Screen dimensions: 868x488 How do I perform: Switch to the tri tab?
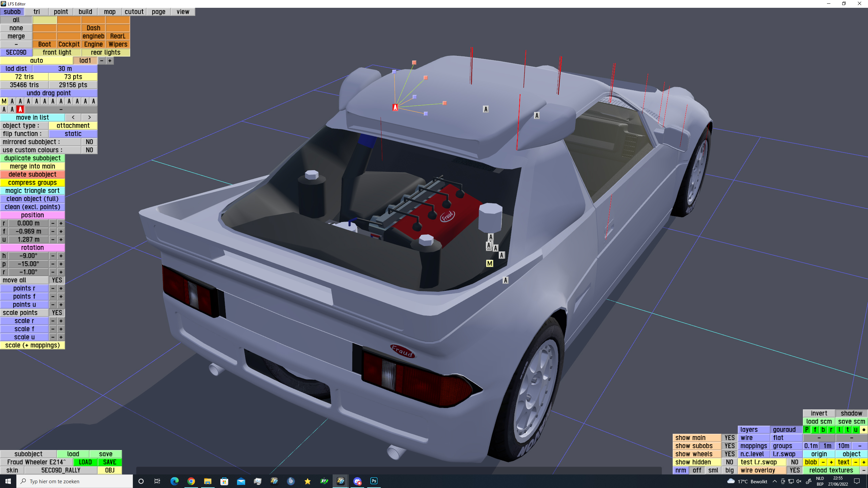click(x=37, y=12)
